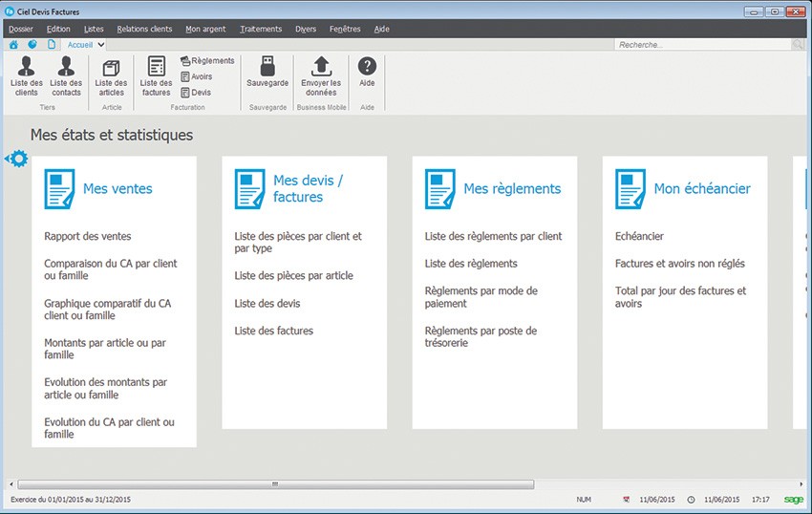Image resolution: width=812 pixels, height=514 pixels.
Task: Click the gear settings icon at left edge
Action: click(x=18, y=159)
